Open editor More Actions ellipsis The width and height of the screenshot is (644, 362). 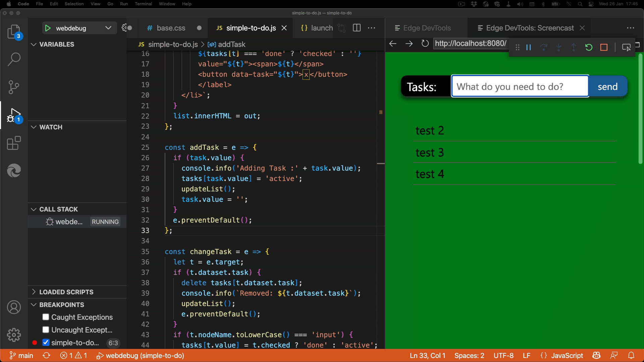tap(372, 28)
